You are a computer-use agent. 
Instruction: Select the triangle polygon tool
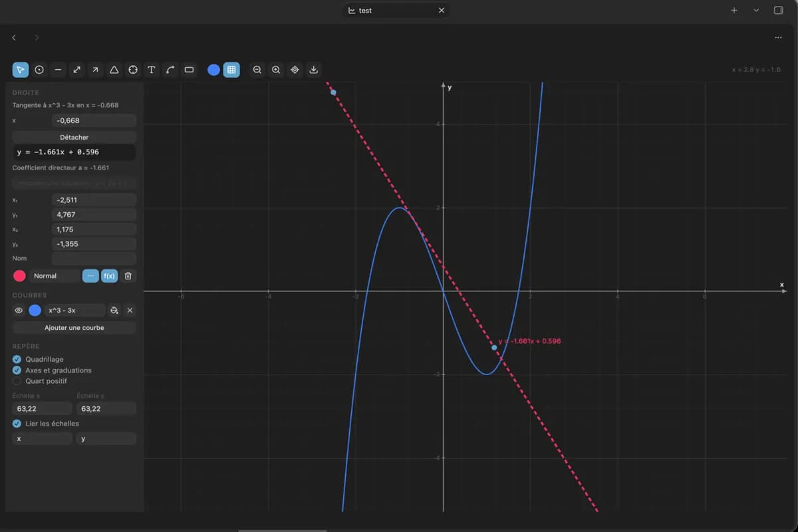pyautogui.click(x=114, y=69)
